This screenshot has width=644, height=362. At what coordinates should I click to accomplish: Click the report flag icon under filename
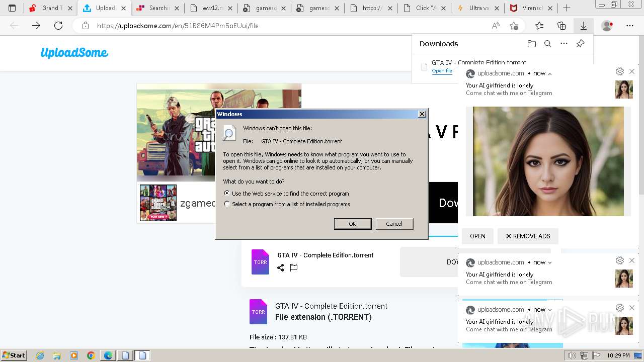tap(294, 267)
